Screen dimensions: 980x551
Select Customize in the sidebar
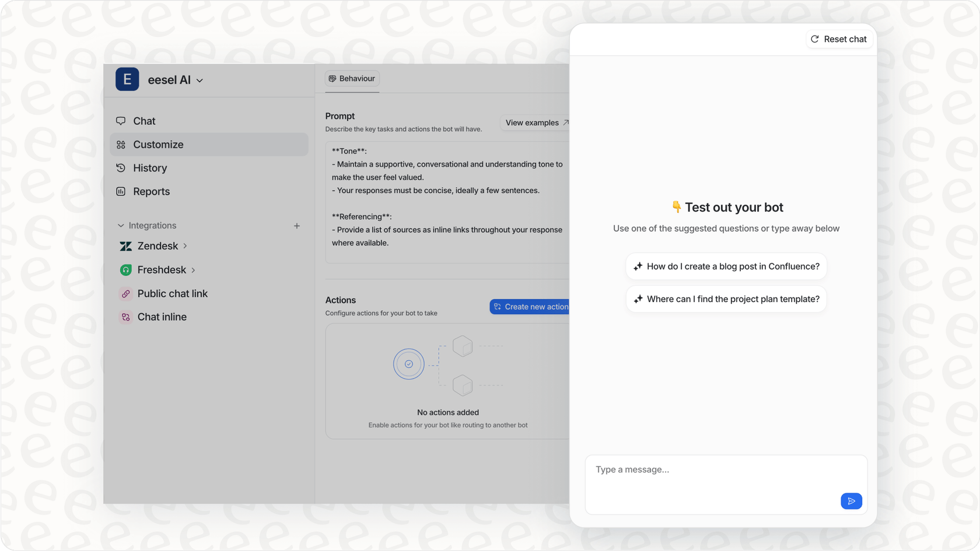pyautogui.click(x=157, y=144)
